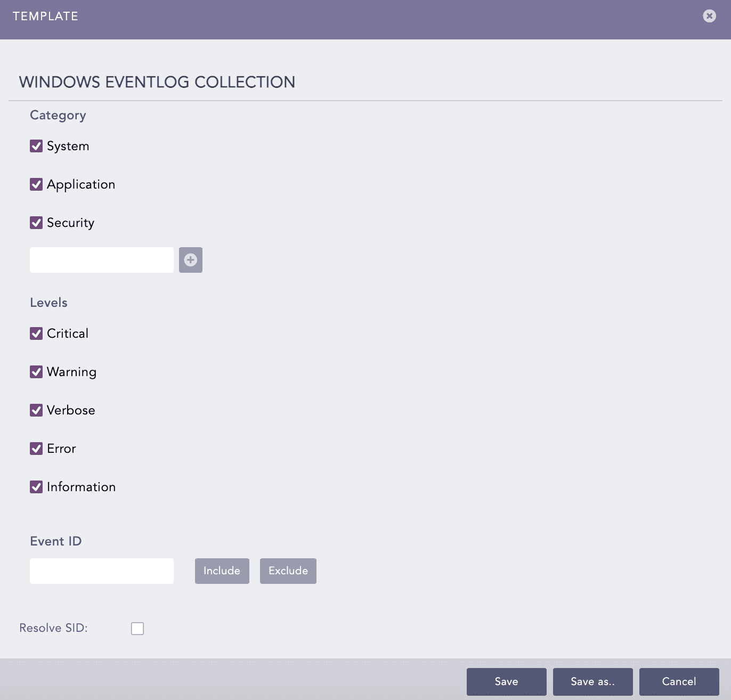Viewport: 731px width, 700px height.
Task: Click the 'Resolve SID:' label text
Action: (53, 628)
